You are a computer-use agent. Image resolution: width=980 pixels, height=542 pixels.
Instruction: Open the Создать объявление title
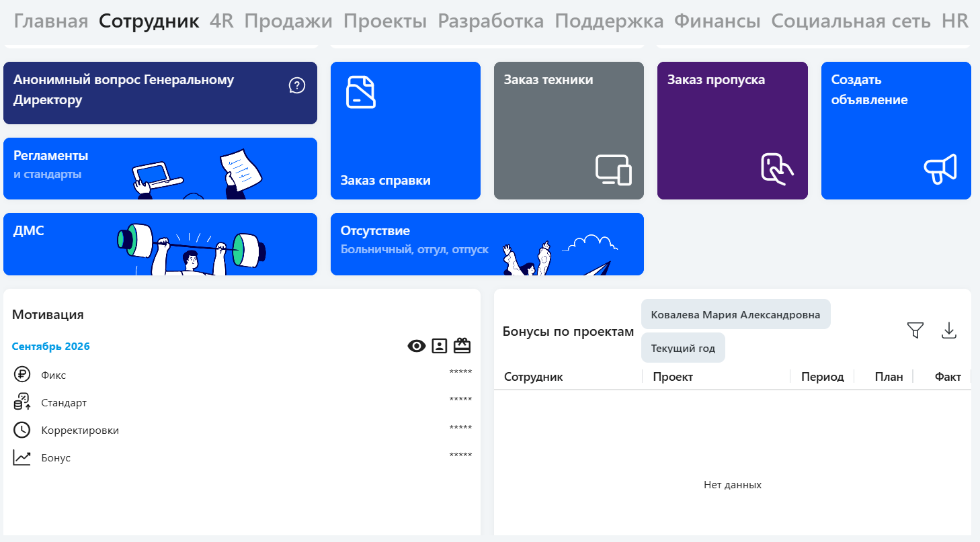pyautogui.click(x=869, y=90)
